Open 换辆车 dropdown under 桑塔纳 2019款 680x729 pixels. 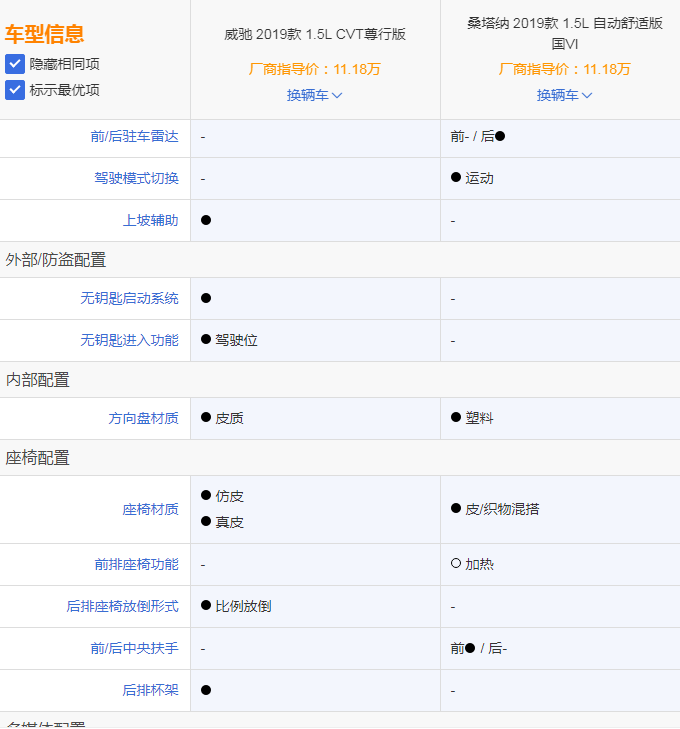click(x=565, y=95)
